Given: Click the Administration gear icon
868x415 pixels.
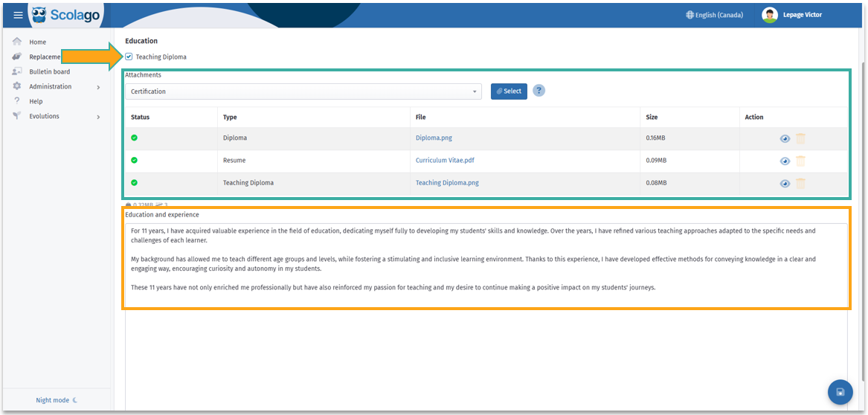Looking at the screenshot, I should point(17,86).
